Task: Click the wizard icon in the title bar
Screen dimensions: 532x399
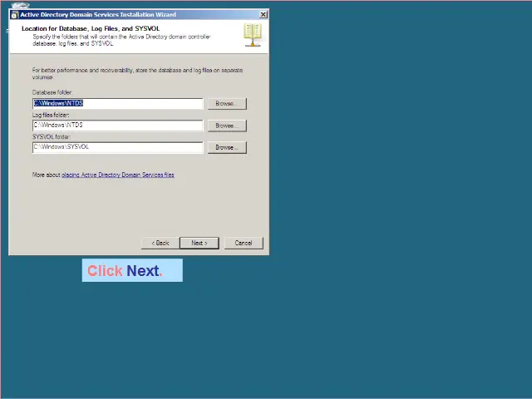Action: [15, 15]
